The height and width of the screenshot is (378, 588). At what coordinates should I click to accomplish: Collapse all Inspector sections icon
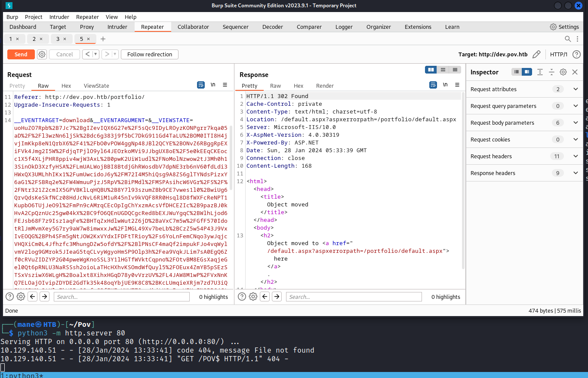pos(551,72)
